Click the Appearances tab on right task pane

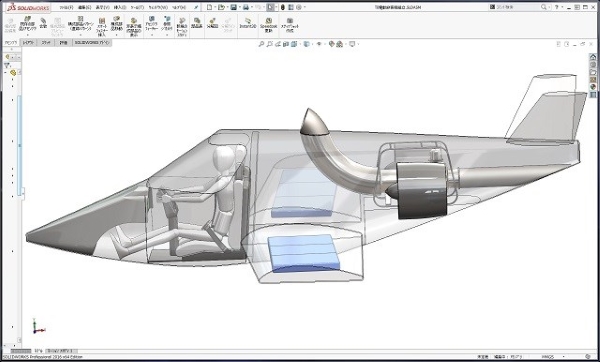pyautogui.click(x=593, y=87)
